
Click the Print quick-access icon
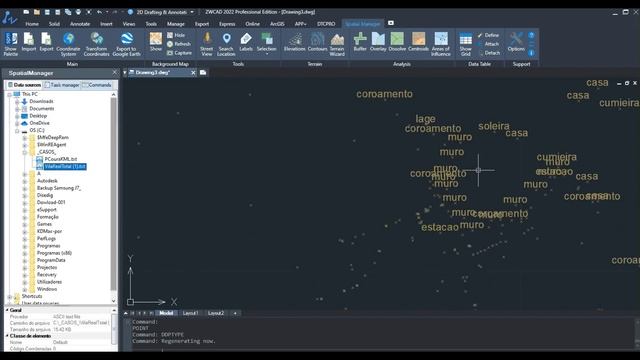click(78, 12)
